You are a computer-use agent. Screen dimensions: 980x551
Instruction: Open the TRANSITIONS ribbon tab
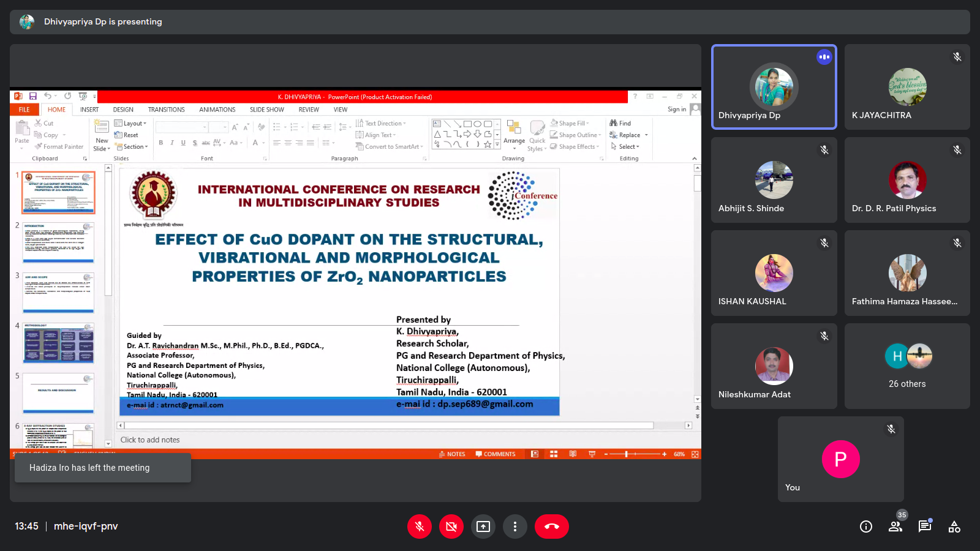click(x=167, y=110)
